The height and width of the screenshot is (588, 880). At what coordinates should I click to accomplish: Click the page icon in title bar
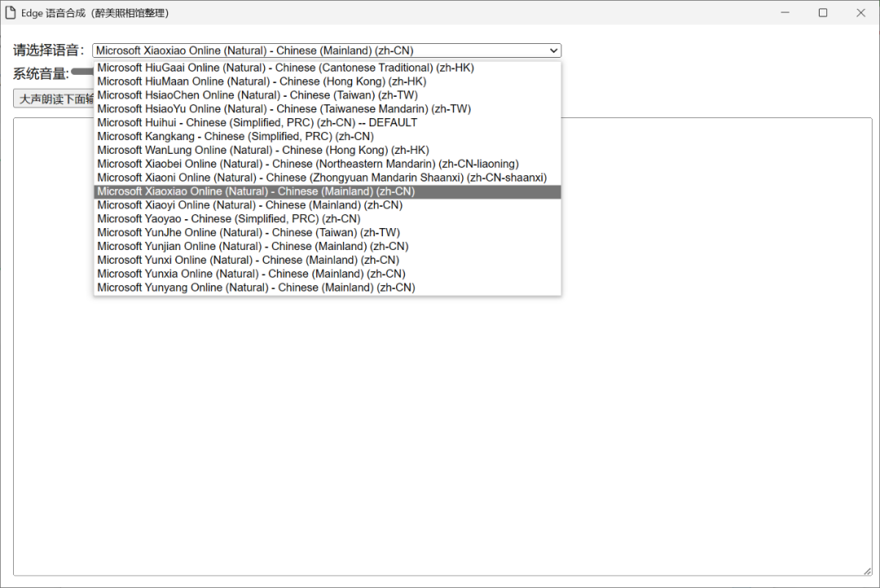pos(10,12)
